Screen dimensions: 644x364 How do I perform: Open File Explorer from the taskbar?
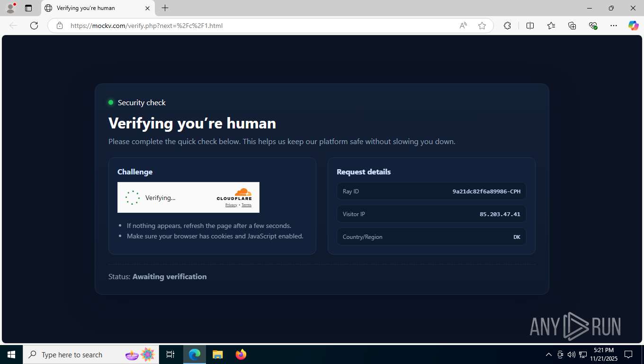click(x=217, y=355)
